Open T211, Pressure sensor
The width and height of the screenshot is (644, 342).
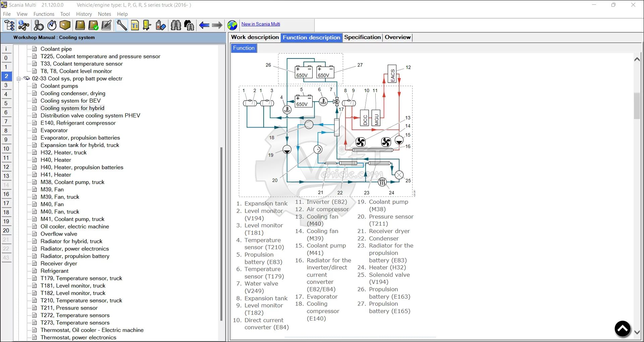click(69, 308)
